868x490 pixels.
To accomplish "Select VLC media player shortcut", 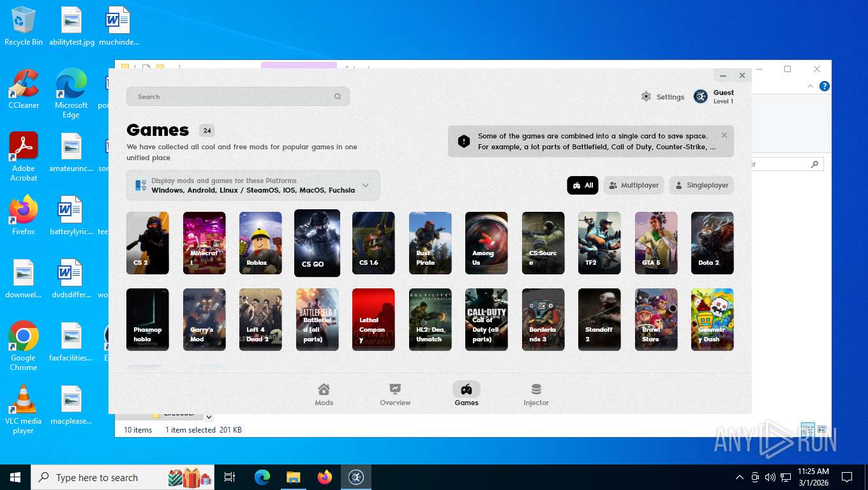I will click(24, 409).
